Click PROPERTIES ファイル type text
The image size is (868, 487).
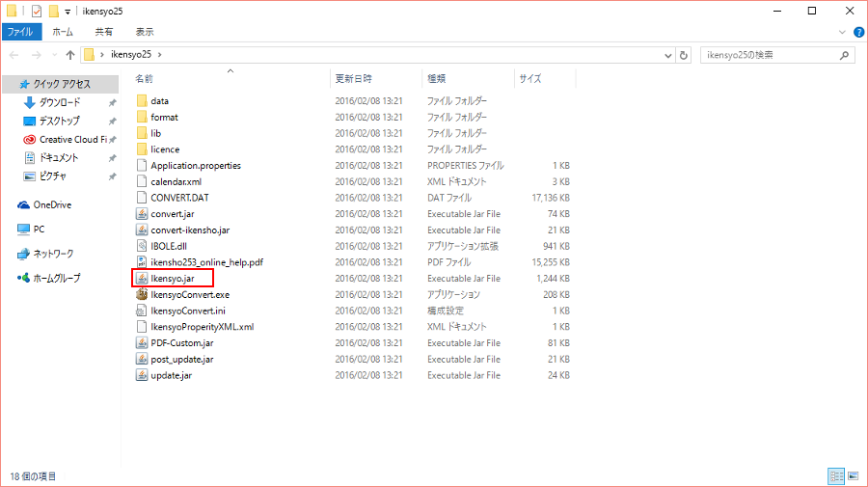pyautogui.click(x=466, y=165)
